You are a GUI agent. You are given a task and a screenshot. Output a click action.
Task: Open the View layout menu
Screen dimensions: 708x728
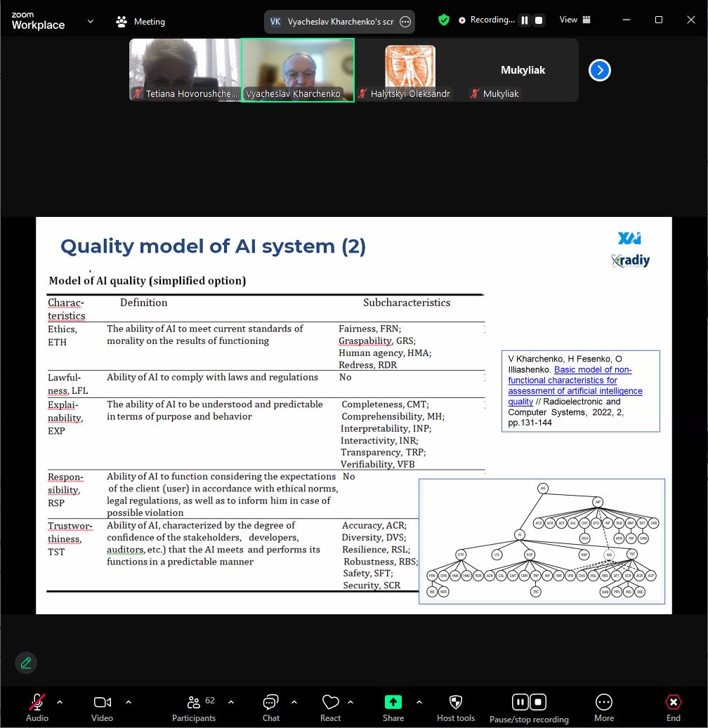575,20
